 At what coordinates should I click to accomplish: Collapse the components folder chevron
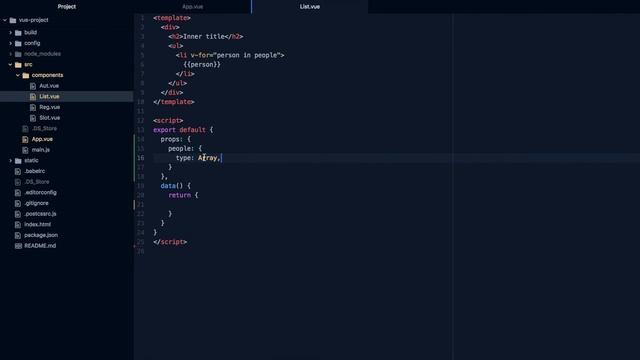click(18, 75)
